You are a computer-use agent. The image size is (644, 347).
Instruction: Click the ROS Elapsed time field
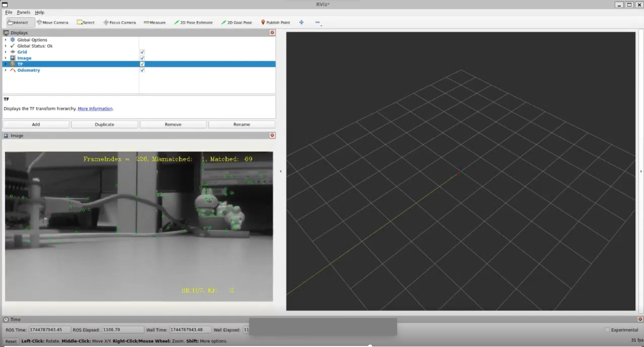(x=122, y=329)
